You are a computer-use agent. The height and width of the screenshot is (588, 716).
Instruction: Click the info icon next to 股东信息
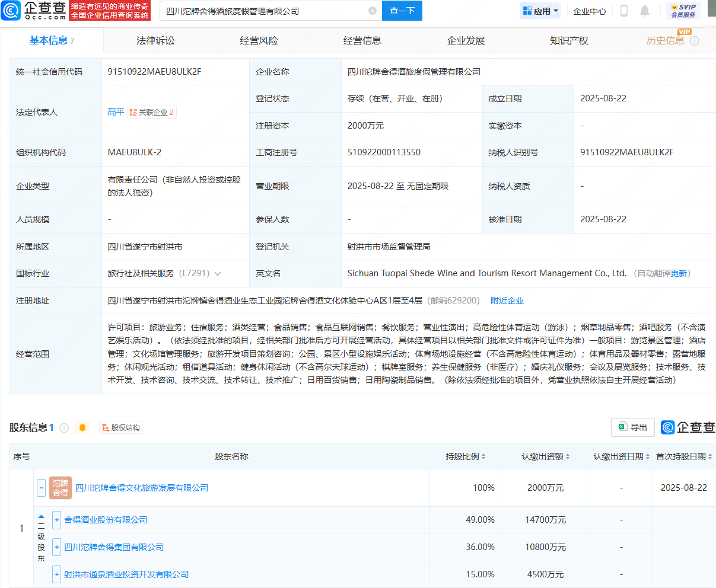coord(64,428)
